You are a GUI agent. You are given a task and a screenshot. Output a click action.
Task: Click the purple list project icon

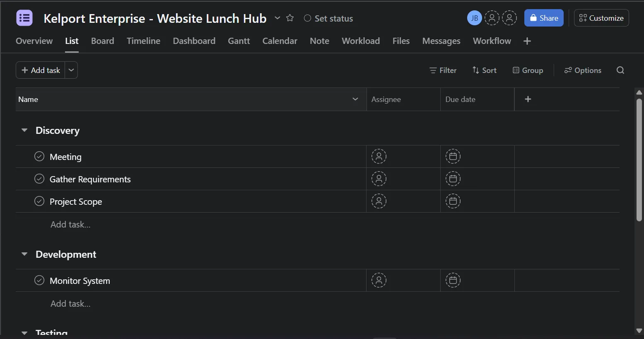24,18
